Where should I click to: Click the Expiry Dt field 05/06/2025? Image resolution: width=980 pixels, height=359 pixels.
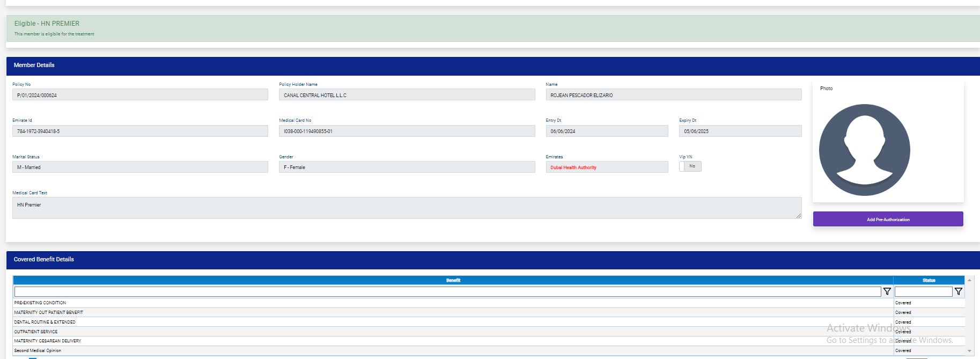[x=740, y=131]
